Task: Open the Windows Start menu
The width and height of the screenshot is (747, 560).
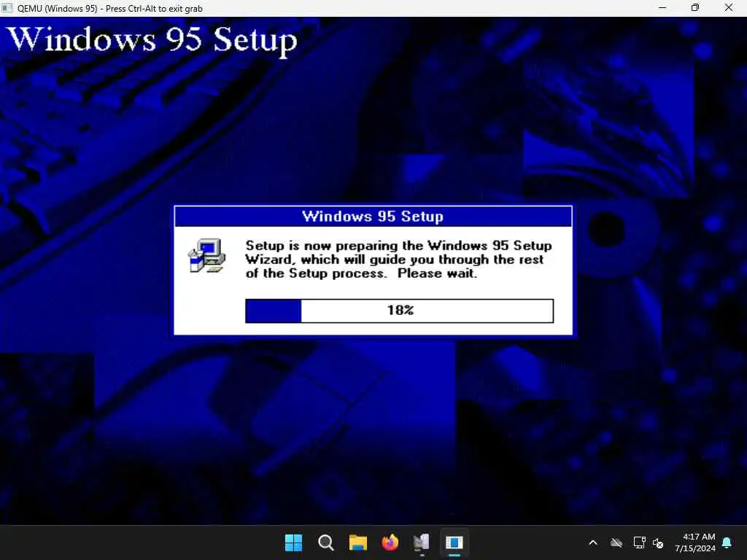Action: pyautogui.click(x=293, y=542)
